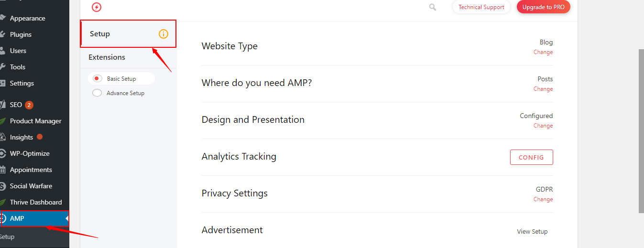
Task: Click the Tools wrench icon in sidebar
Action: (x=3, y=67)
